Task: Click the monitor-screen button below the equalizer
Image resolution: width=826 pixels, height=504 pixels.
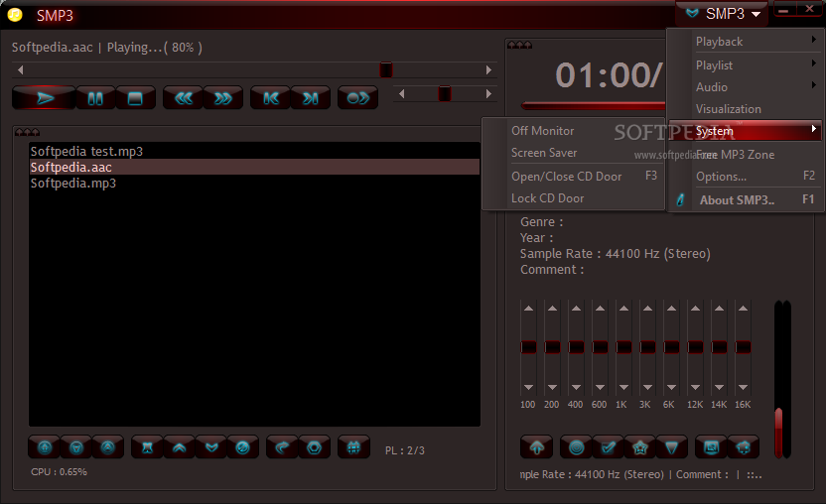Action: click(x=711, y=447)
